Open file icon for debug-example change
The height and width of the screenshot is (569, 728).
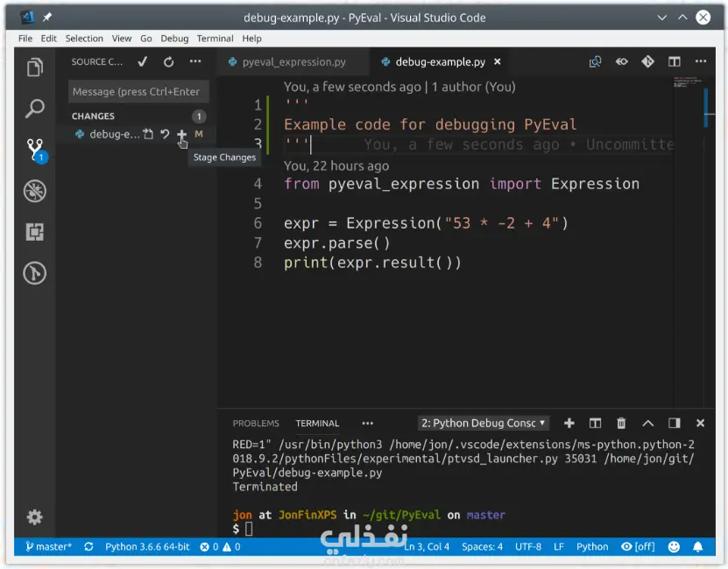[148, 134]
